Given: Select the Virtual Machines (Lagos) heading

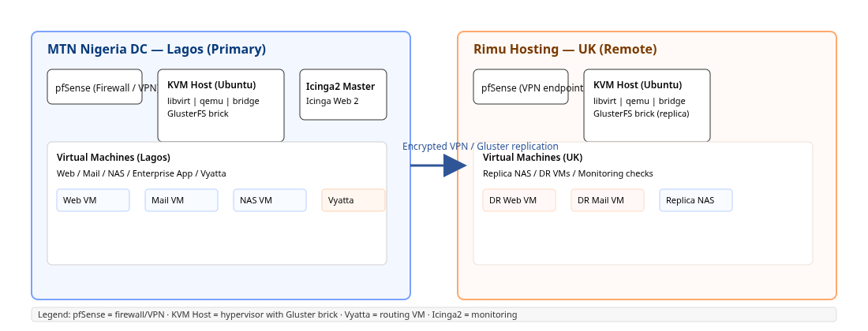Looking at the screenshot, I should tap(114, 157).
